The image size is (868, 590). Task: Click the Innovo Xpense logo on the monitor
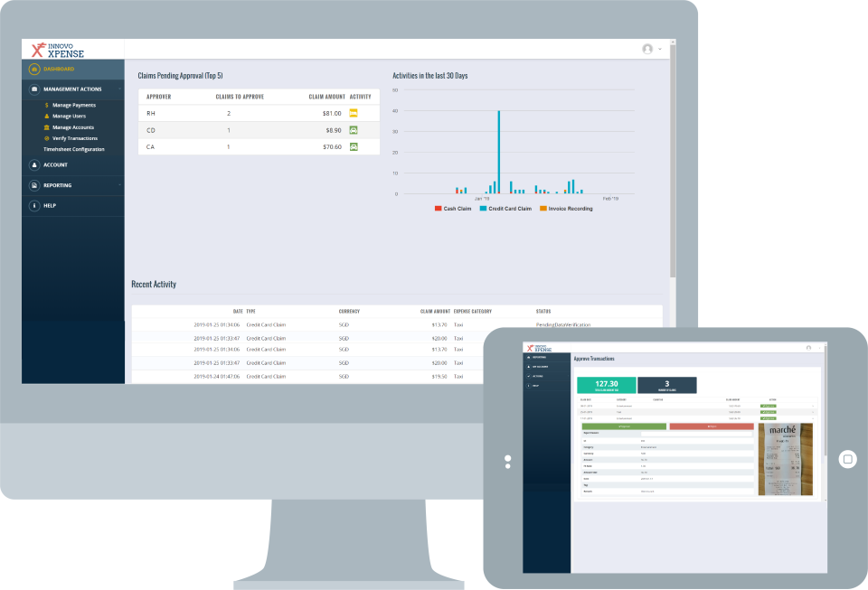(58, 50)
